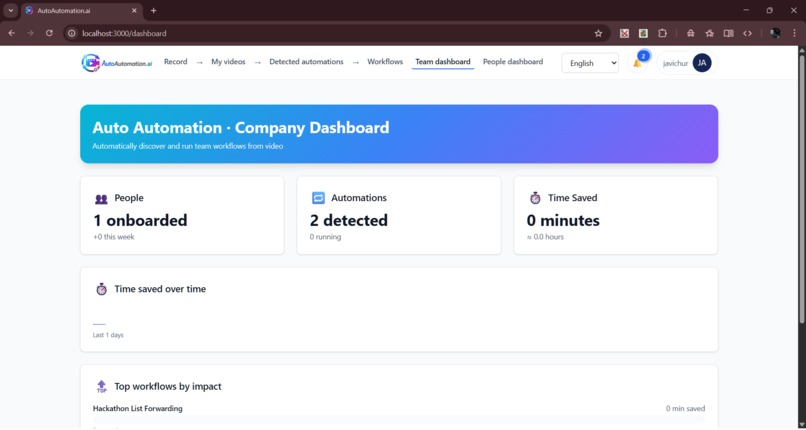
Task: Bookmark this page with the star icon
Action: tap(598, 33)
